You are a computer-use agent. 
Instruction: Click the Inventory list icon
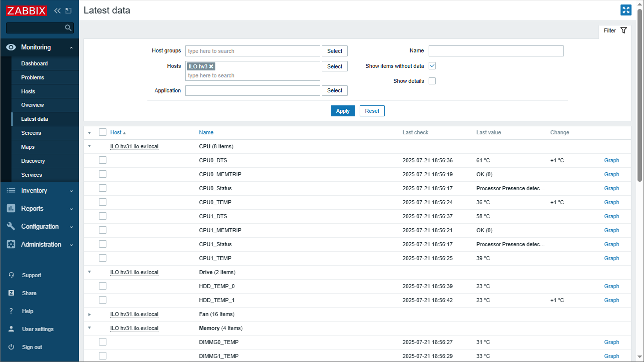click(x=11, y=191)
